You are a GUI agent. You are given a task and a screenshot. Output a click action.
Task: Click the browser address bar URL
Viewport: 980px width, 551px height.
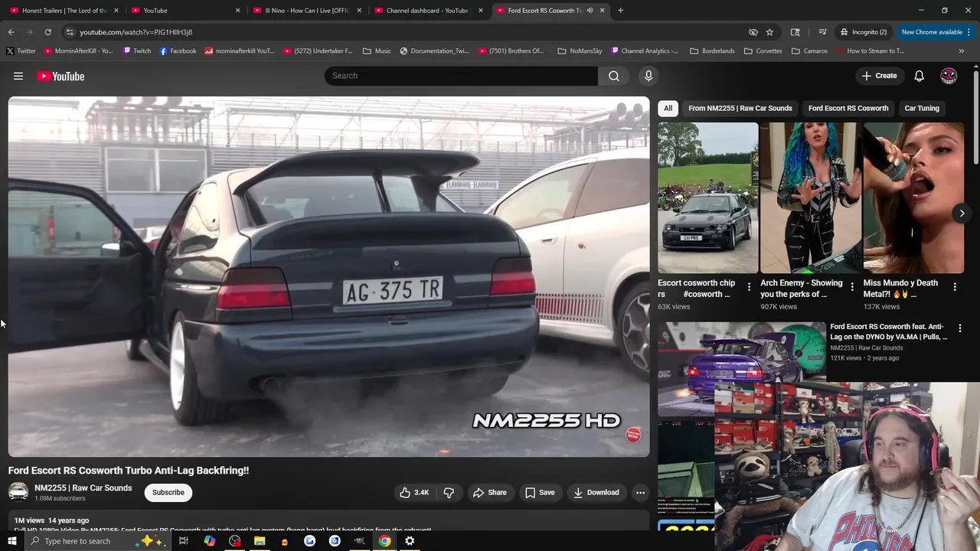(136, 32)
